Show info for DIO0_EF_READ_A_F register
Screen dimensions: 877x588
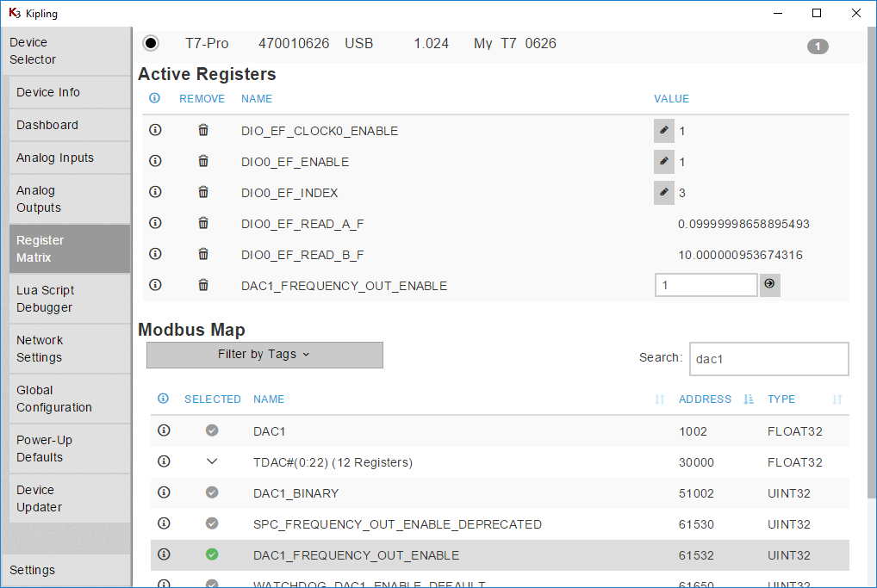click(155, 223)
